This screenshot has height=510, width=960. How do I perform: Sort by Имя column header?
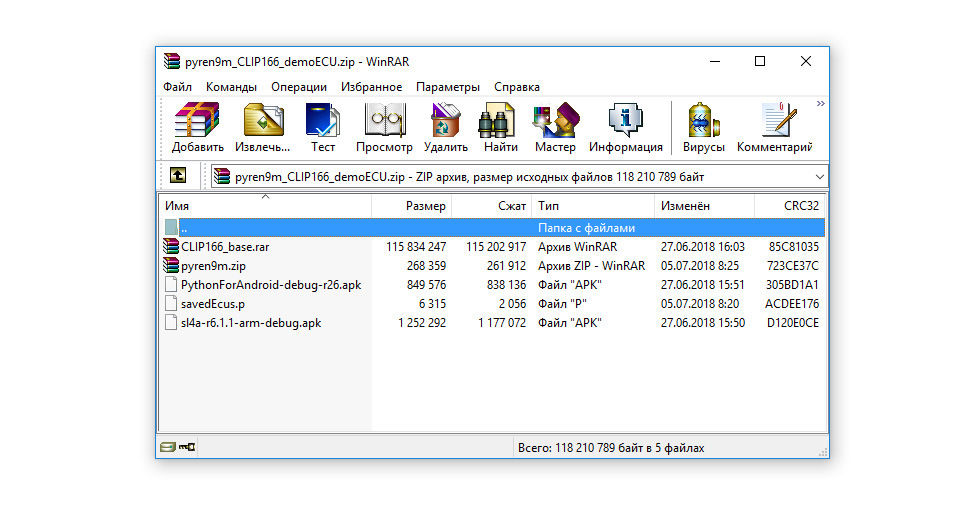coord(265,206)
